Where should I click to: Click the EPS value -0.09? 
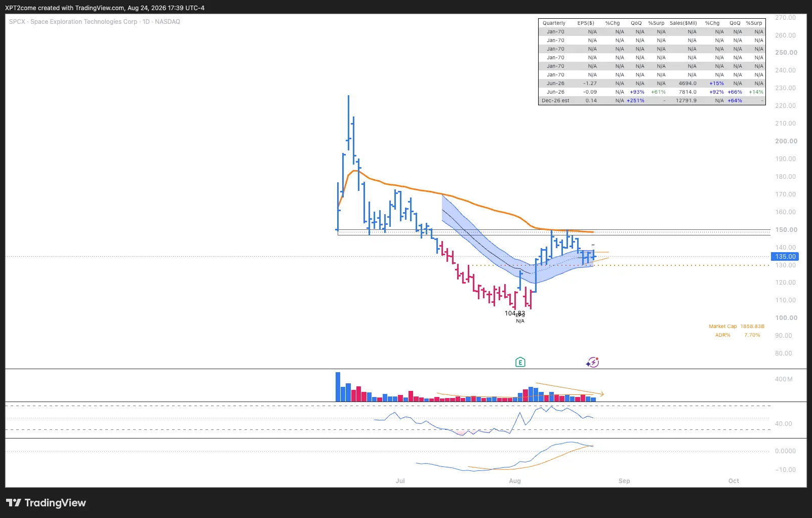point(590,92)
